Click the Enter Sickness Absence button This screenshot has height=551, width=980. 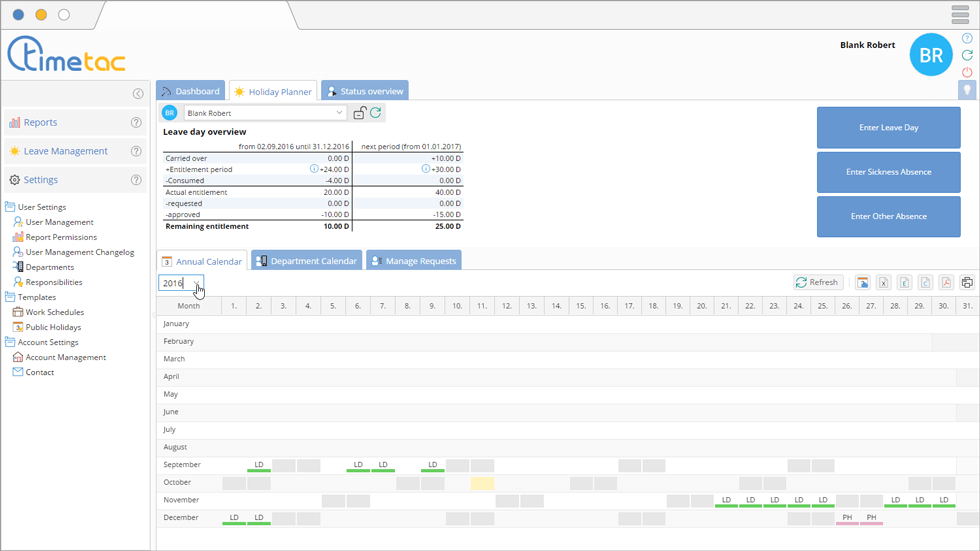tap(888, 172)
